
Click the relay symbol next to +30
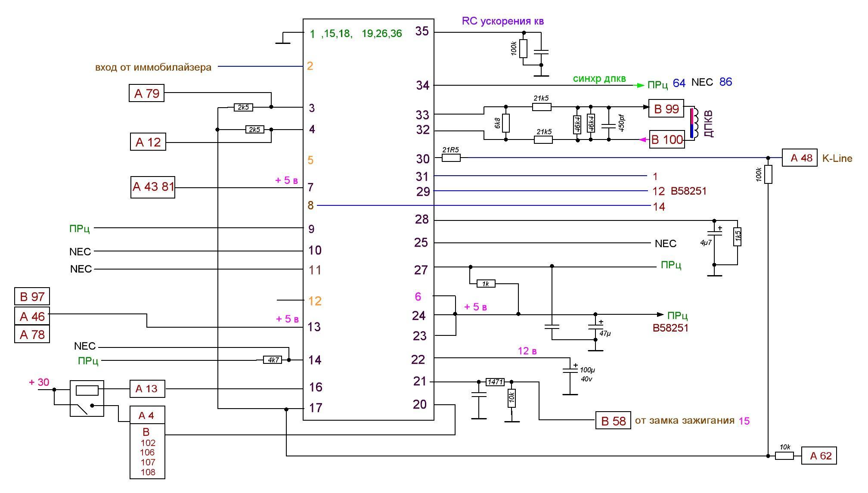[x=87, y=398]
